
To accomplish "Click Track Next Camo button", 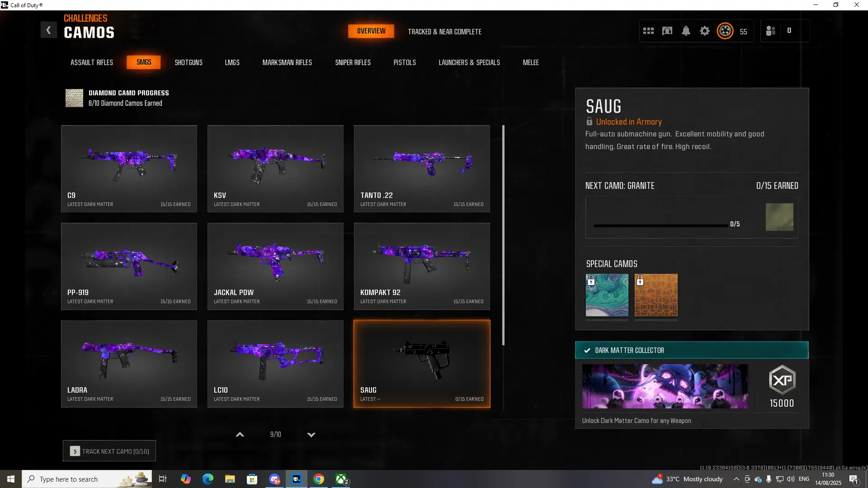I will (109, 451).
